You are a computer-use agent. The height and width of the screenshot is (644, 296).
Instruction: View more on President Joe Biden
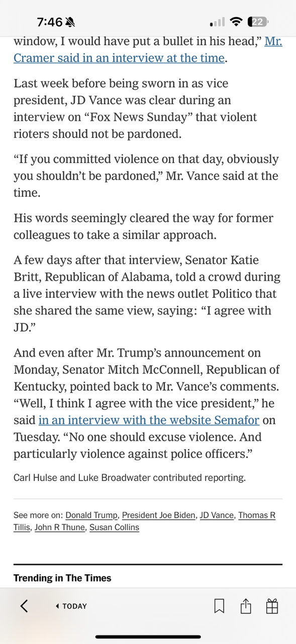tap(158, 515)
